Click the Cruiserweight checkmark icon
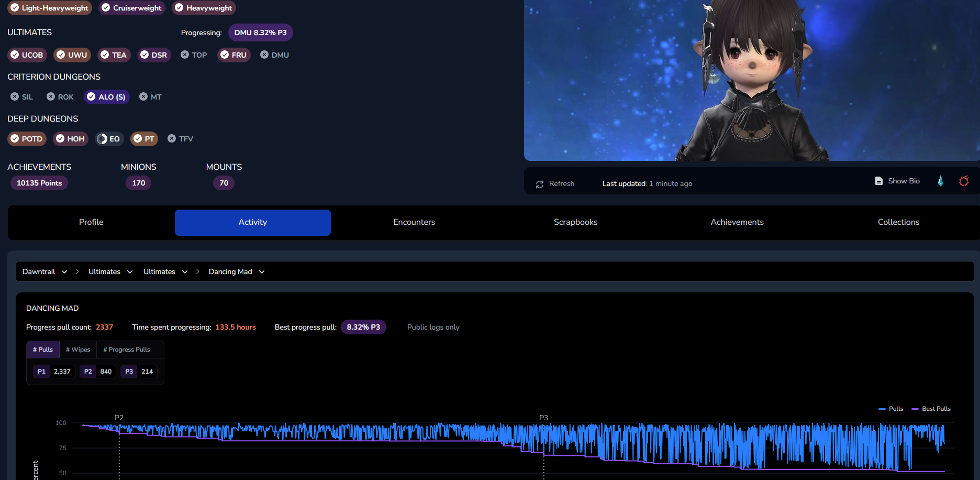Image resolution: width=980 pixels, height=480 pixels. point(106,8)
